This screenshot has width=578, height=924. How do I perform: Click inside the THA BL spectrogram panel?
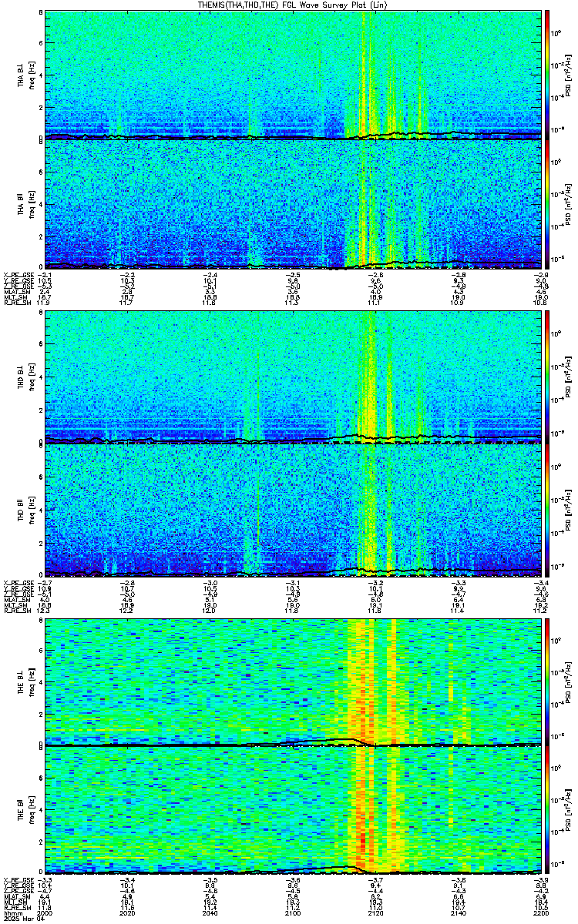click(293, 75)
